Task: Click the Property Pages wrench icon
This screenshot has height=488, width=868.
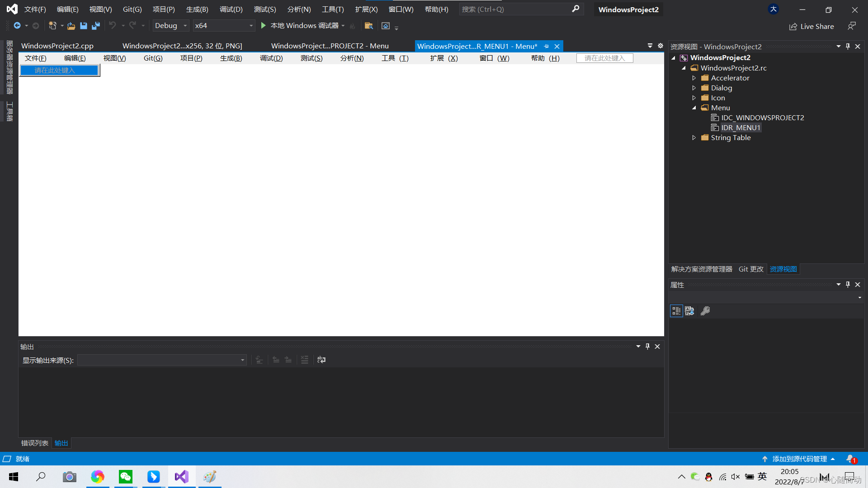Action: click(705, 311)
